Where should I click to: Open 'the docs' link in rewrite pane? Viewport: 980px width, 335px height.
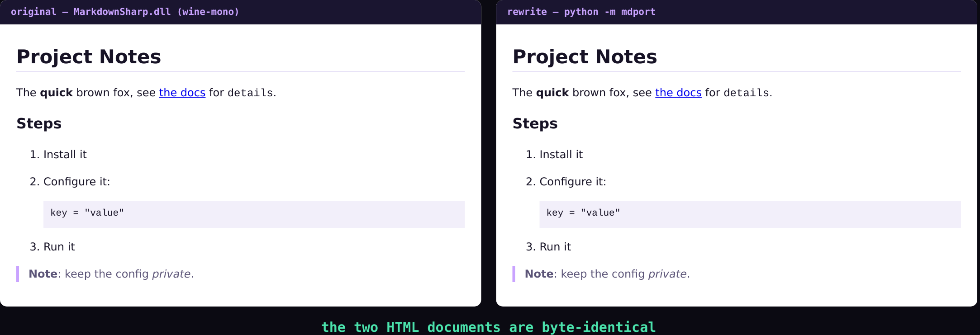click(x=678, y=93)
